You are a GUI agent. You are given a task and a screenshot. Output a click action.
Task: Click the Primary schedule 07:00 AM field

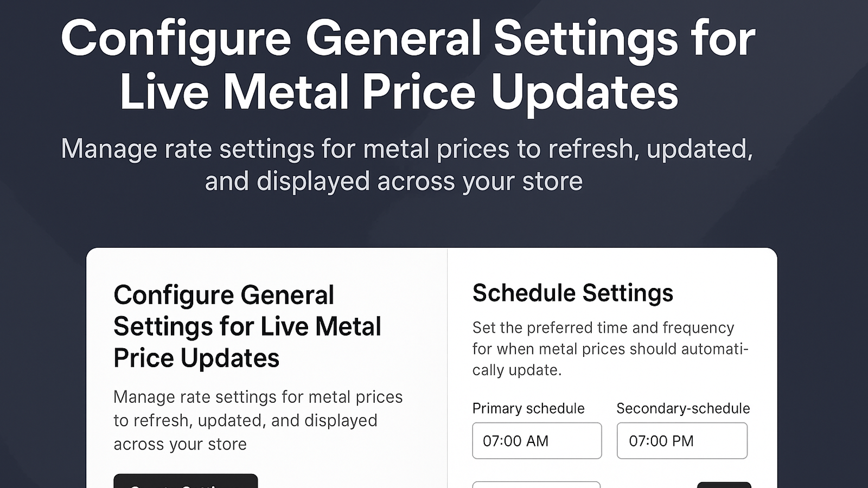pyautogui.click(x=537, y=441)
